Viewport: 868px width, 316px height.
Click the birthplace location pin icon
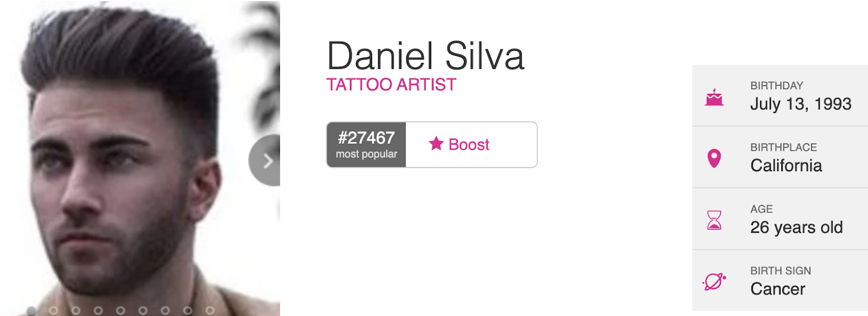click(714, 158)
